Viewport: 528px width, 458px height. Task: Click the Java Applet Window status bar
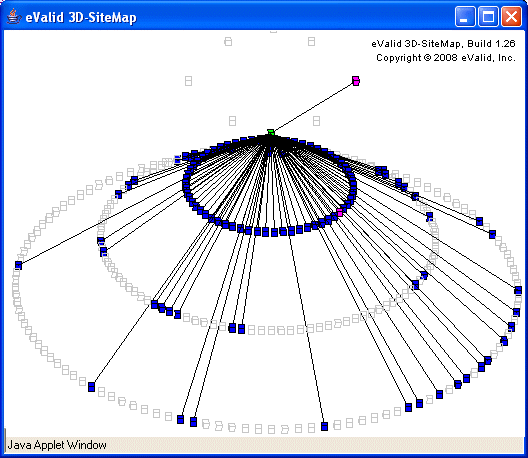pos(264,445)
